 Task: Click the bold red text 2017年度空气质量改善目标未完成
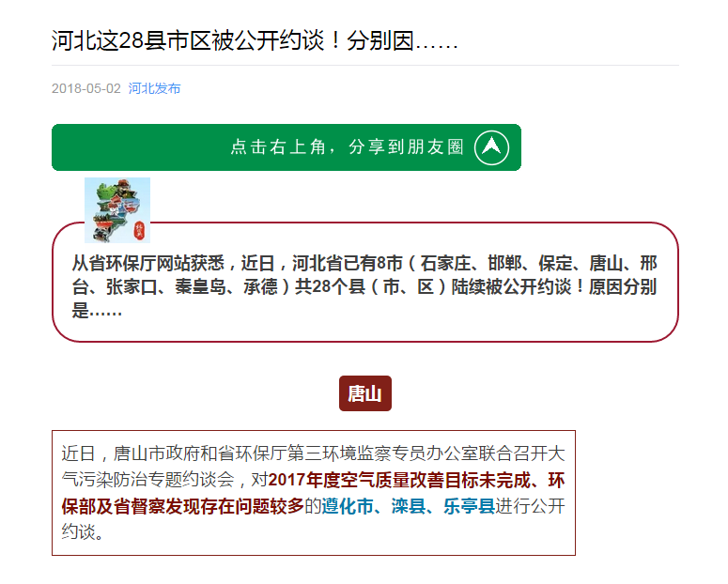point(399,480)
